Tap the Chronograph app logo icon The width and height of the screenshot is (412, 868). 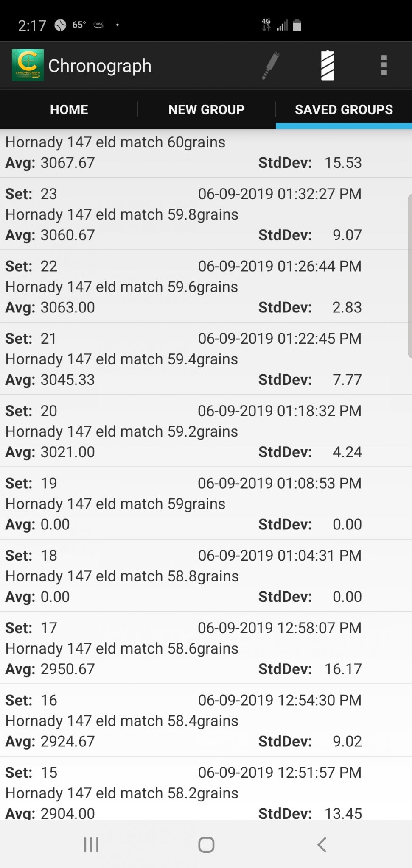click(x=28, y=65)
